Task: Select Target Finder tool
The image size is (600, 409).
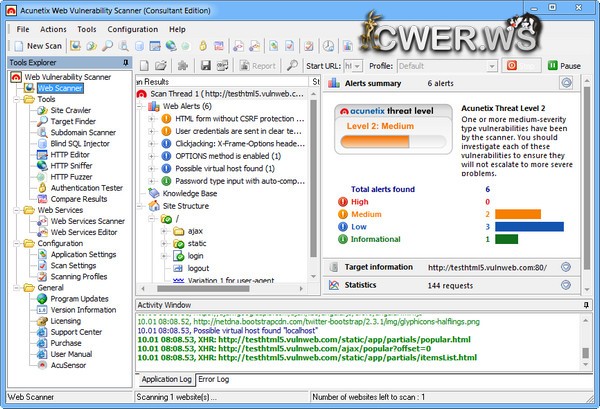Action: [73, 121]
